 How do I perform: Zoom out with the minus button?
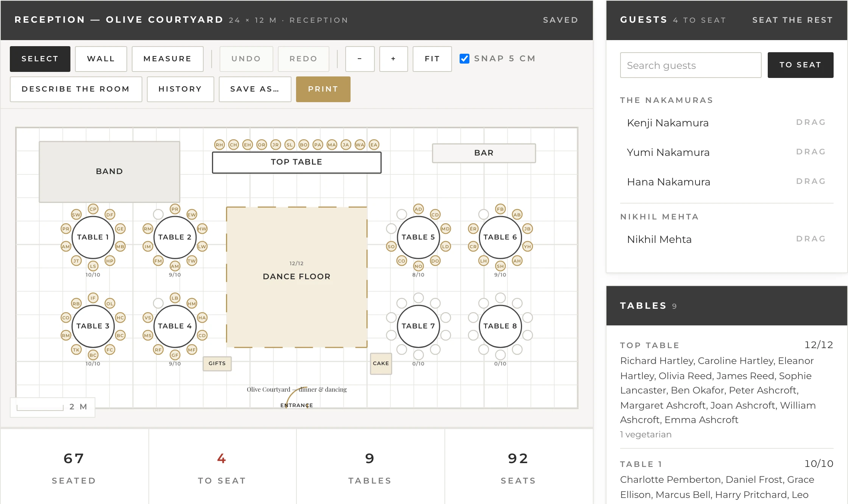click(x=360, y=59)
